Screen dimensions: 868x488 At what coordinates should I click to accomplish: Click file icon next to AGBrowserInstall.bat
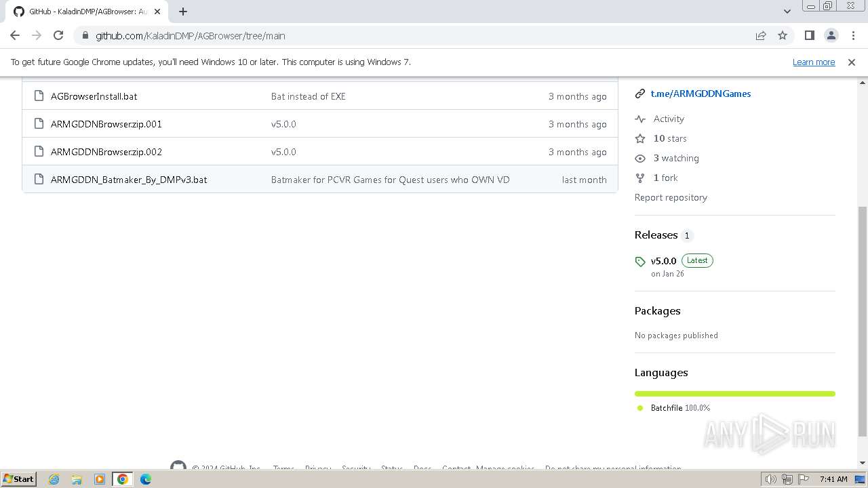pyautogui.click(x=39, y=96)
